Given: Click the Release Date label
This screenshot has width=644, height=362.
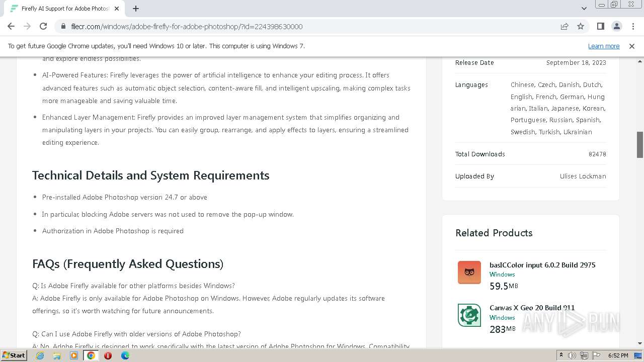Looking at the screenshot, I should (x=474, y=63).
